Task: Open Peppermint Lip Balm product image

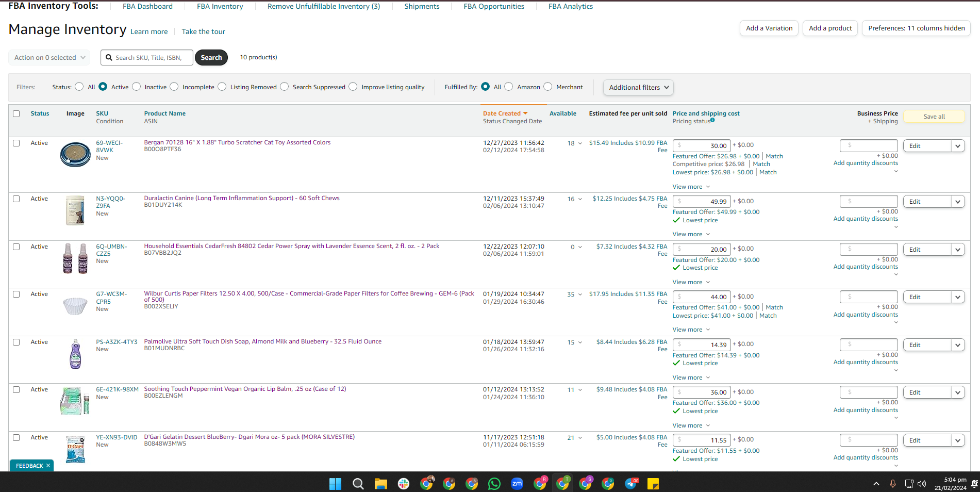Action: point(75,401)
